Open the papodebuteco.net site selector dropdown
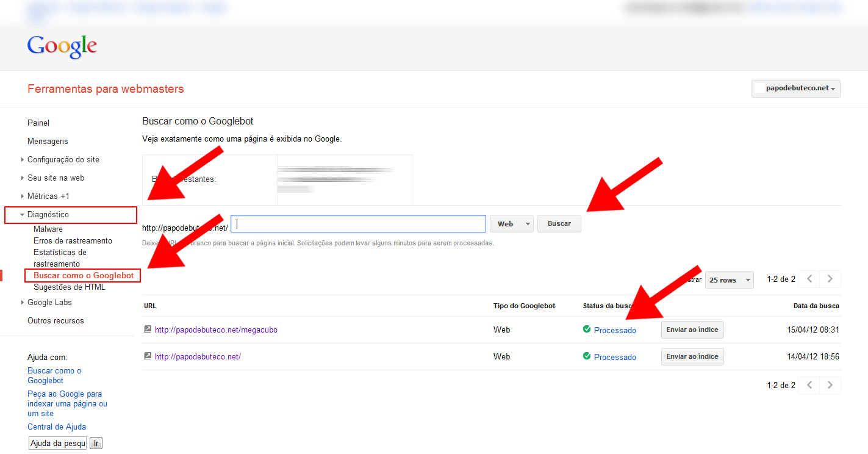 pyautogui.click(x=796, y=88)
